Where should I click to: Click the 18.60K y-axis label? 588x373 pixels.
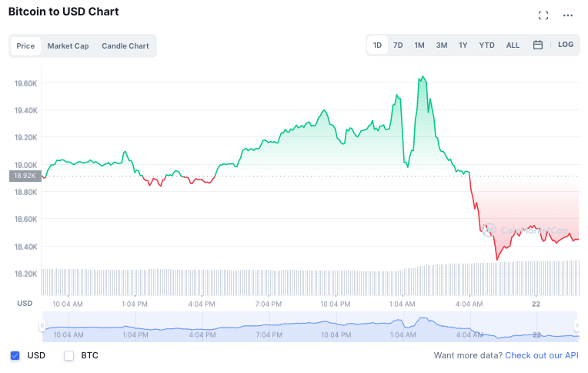click(26, 219)
